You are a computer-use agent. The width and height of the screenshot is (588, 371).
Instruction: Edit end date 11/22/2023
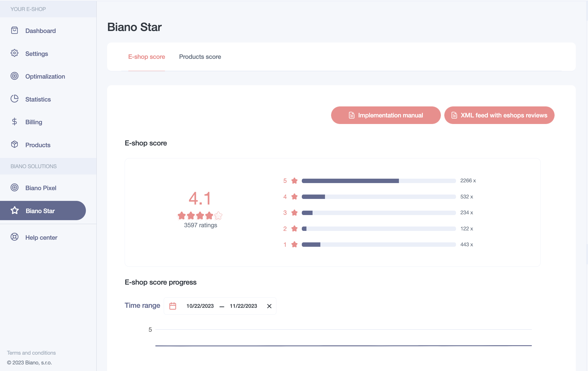[243, 306]
